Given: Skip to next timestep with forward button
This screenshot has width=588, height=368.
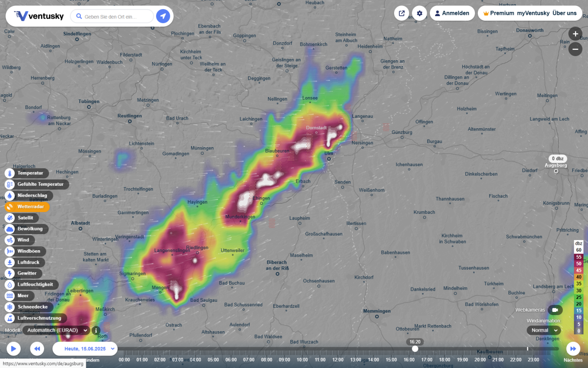Looking at the screenshot, I should tap(573, 349).
